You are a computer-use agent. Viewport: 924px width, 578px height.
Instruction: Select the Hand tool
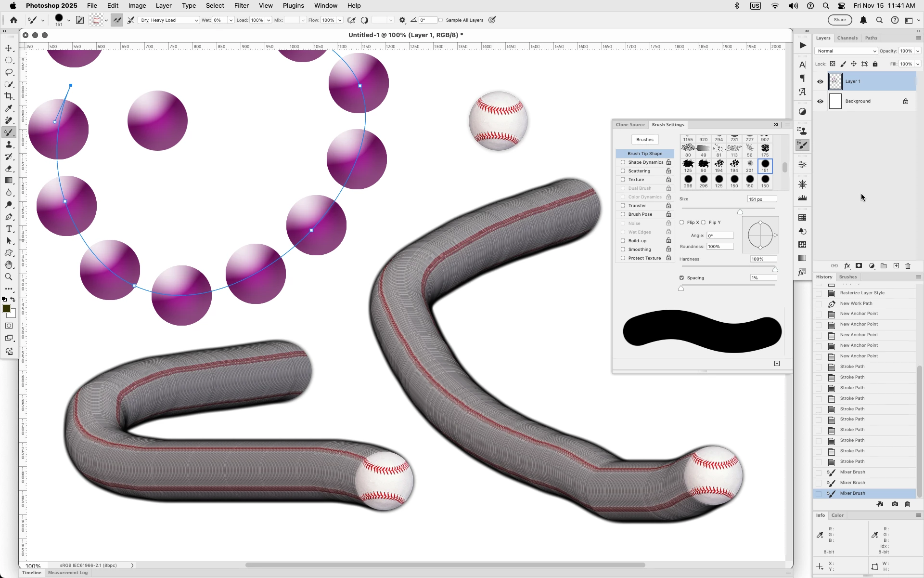(x=9, y=265)
